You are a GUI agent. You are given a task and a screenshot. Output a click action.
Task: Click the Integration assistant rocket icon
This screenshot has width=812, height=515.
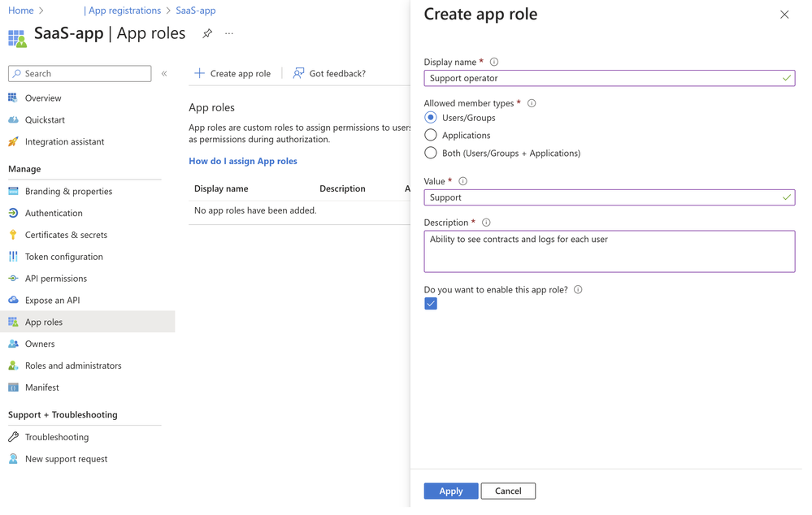pyautogui.click(x=13, y=141)
